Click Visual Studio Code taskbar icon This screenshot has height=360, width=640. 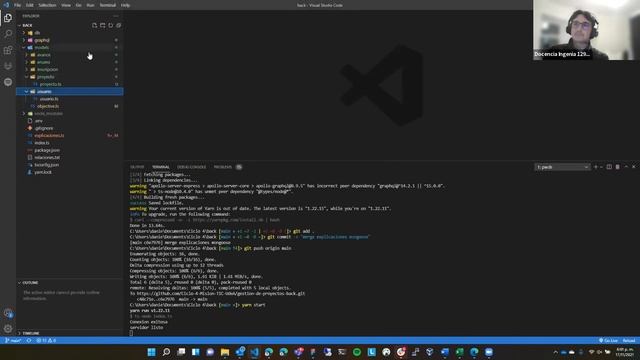coord(254,352)
